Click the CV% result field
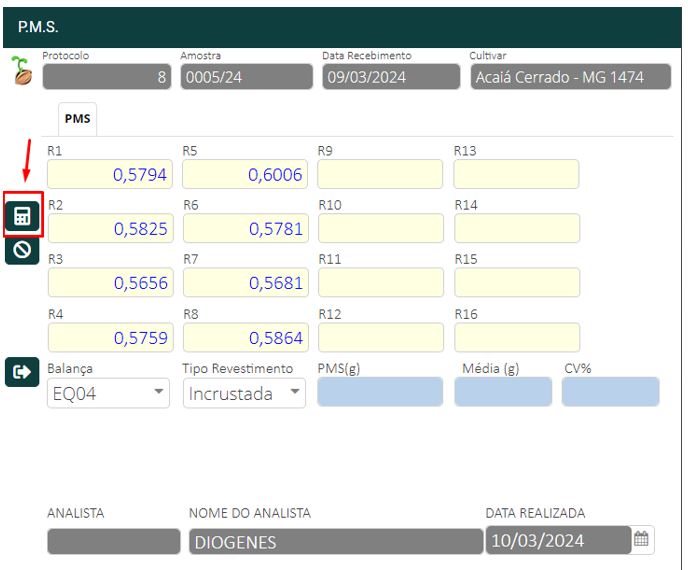Viewport: 688px width, 570px height. [610, 392]
